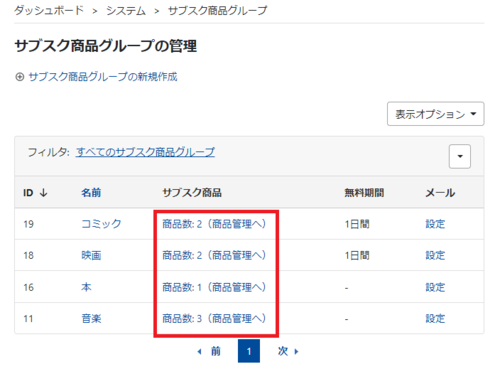Click the すべてのサブスク商品グループ filter link
The width and height of the screenshot is (500, 374).
[x=145, y=152]
